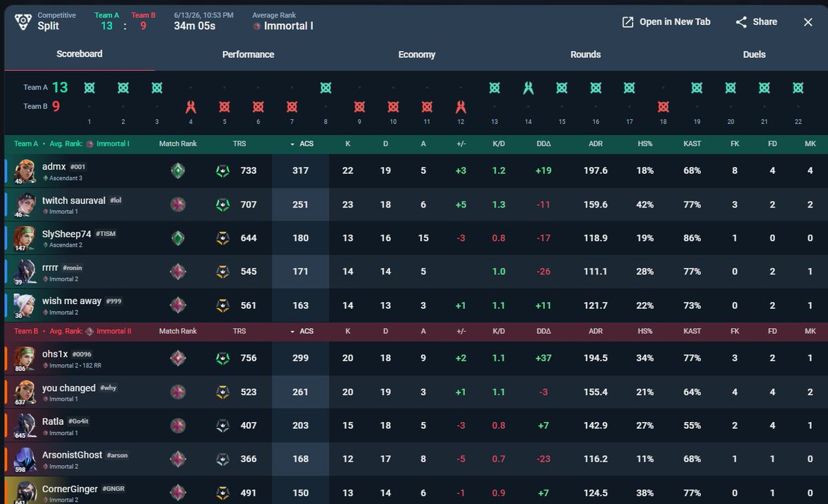The image size is (828, 504).
Task: Open player profile twitch sauraval
Action: 74,201
